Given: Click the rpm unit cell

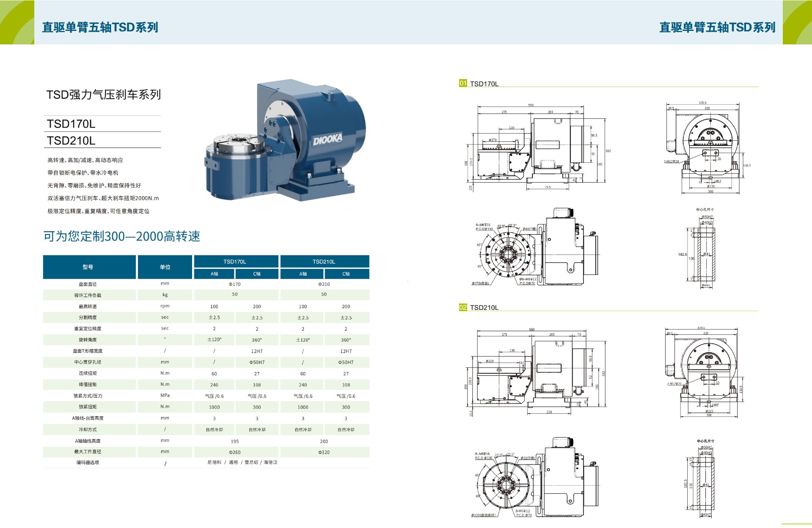Looking at the screenshot, I should (x=165, y=306).
